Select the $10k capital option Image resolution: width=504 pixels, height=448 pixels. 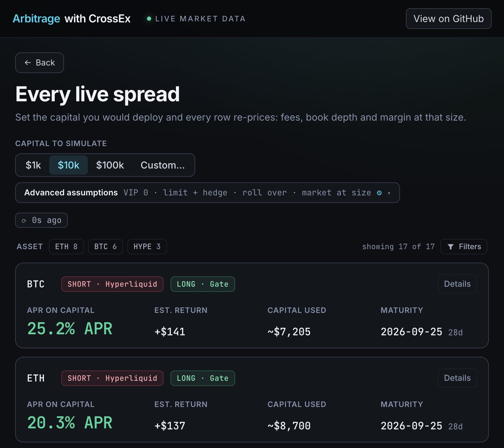(x=69, y=165)
